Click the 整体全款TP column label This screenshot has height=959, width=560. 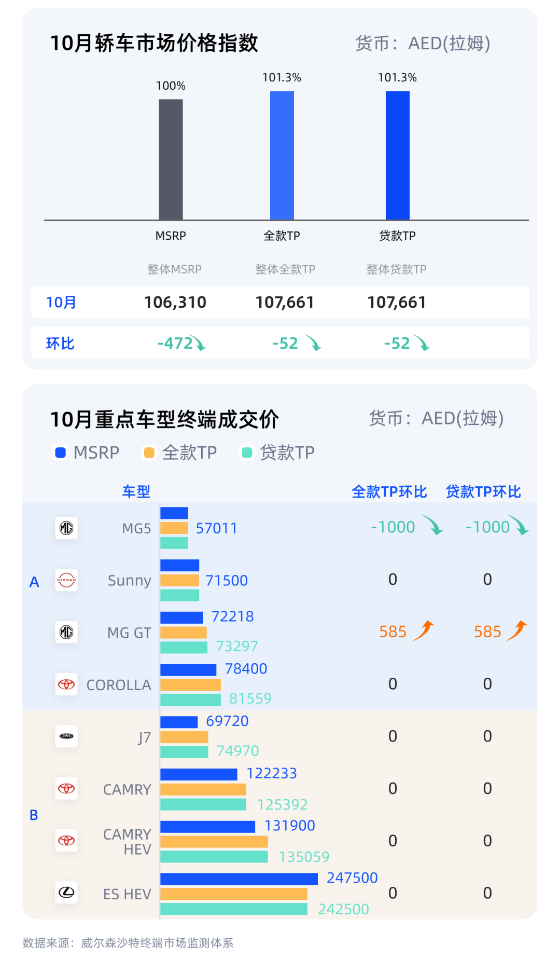pos(285,269)
